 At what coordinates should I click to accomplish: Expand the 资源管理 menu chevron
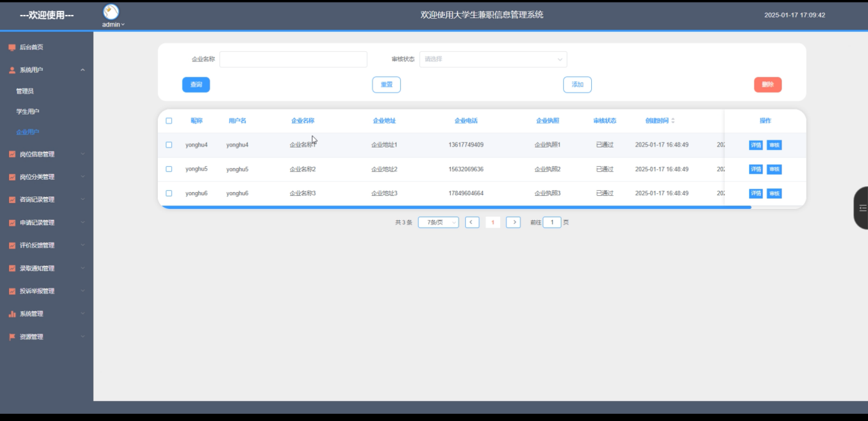point(83,337)
